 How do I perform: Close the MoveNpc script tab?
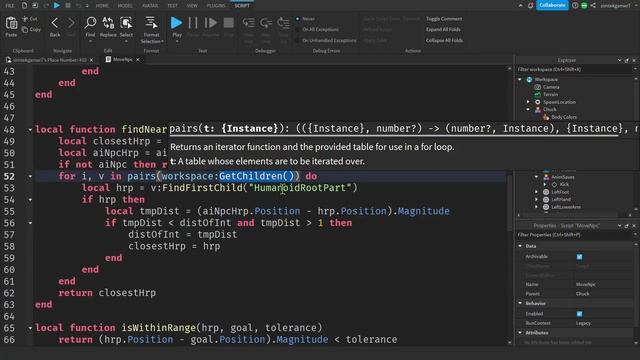tap(138, 60)
